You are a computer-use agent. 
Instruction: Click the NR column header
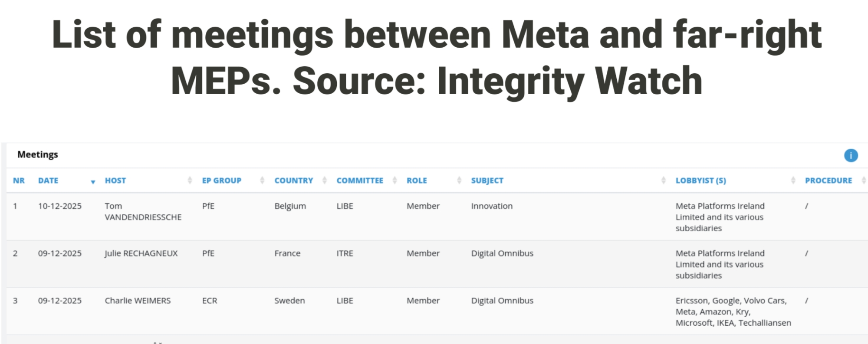tap(19, 180)
